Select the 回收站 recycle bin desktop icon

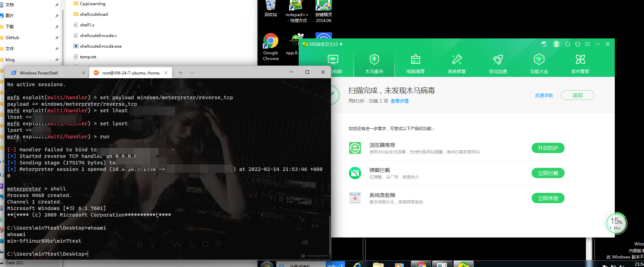pyautogui.click(x=271, y=9)
